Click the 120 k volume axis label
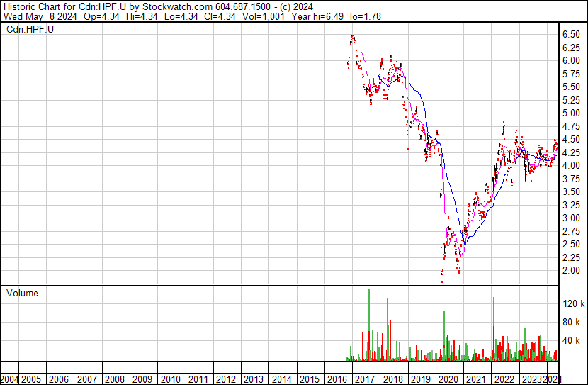The image size is (588, 385). (x=572, y=303)
